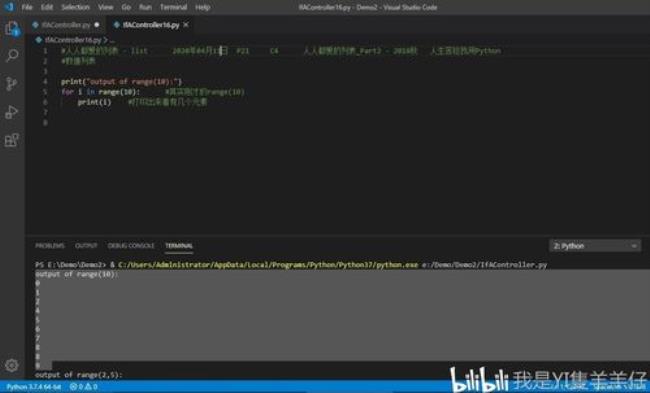Screen dimensions: 650x393
Task: Click the Python 3.7.4 64-bit interpreter in status bar
Action: (x=34, y=387)
